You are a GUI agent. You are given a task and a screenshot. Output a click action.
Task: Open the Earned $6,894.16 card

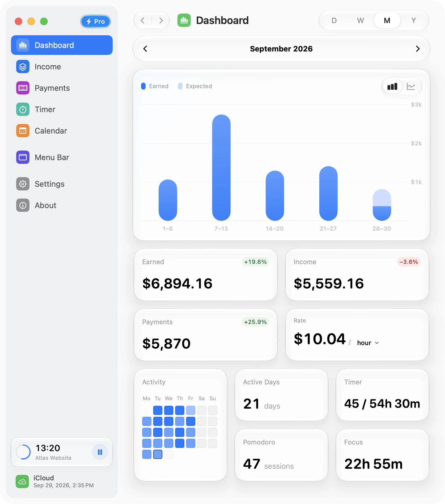pyautogui.click(x=206, y=275)
